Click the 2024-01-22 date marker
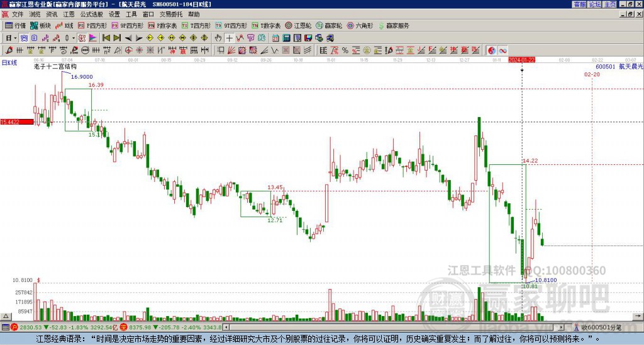 521,60
